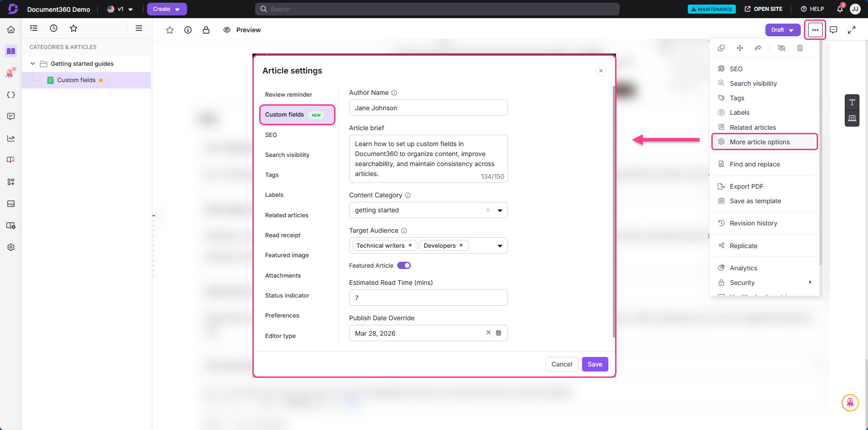The image size is (868, 430).
Task: Open the Documentation book icon in sidebar
Action: pyautogui.click(x=10, y=51)
